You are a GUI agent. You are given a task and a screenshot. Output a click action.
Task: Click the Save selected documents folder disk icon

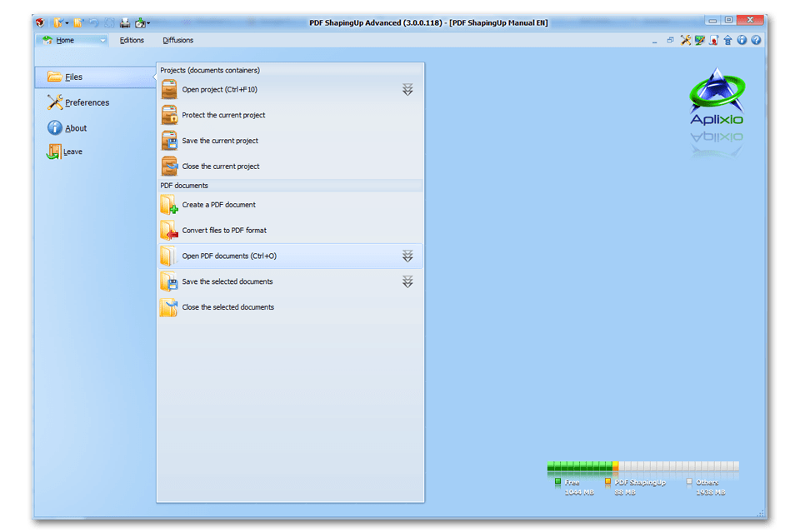[169, 281]
